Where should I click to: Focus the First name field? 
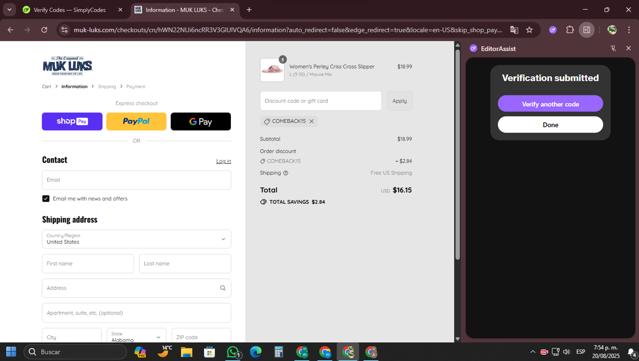coord(88,264)
